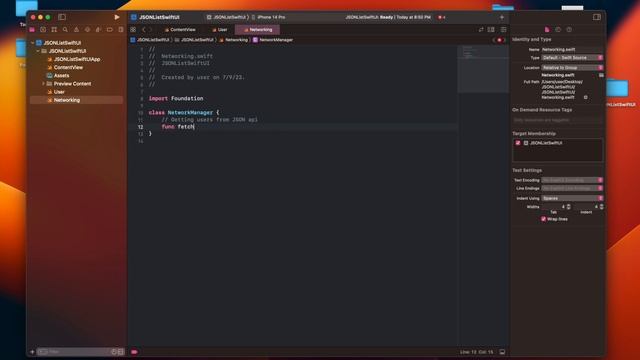Toggle the Wrap lines checkbox
640x360 pixels.
tap(543, 219)
